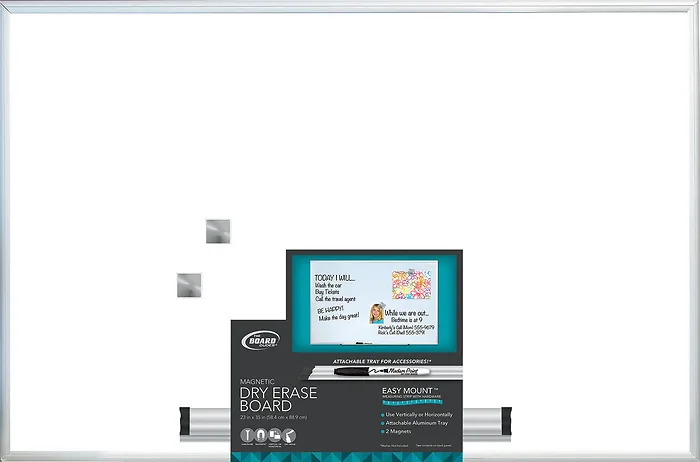
Task: Click the girl's photo on the sample board
Action: point(378,314)
